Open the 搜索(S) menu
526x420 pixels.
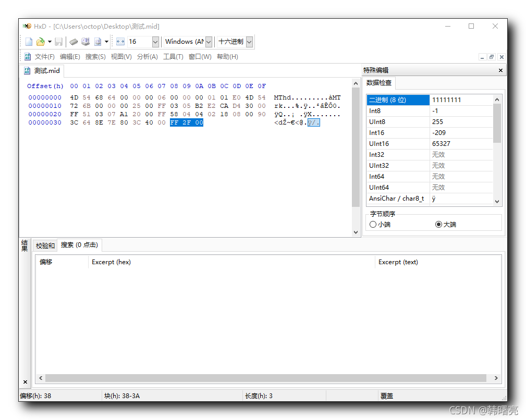tap(95, 57)
